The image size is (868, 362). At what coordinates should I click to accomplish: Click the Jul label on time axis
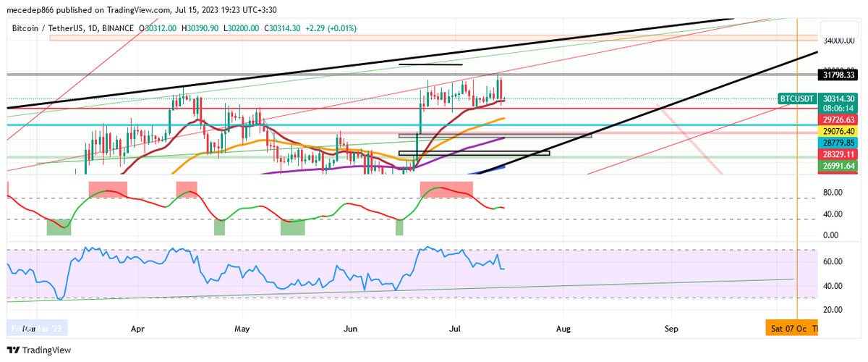456,329
